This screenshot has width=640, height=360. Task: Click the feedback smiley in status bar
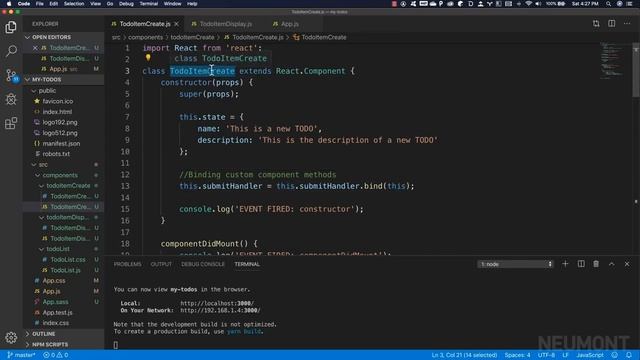(615, 355)
